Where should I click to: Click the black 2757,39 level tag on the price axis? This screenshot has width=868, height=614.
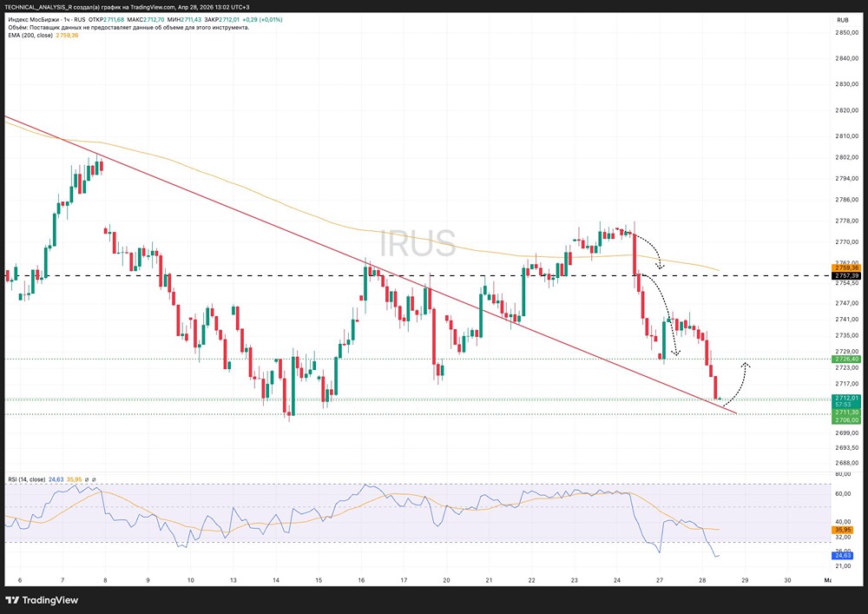(x=846, y=275)
